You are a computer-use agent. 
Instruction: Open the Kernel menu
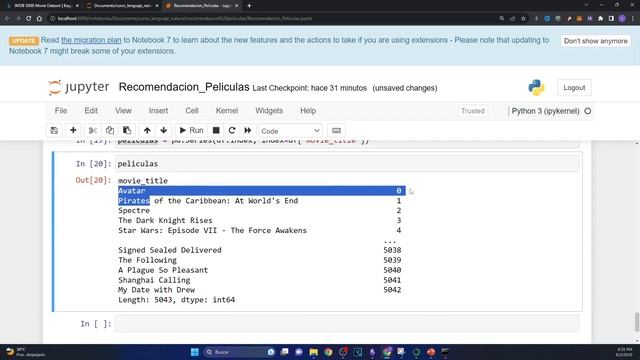[227, 111]
